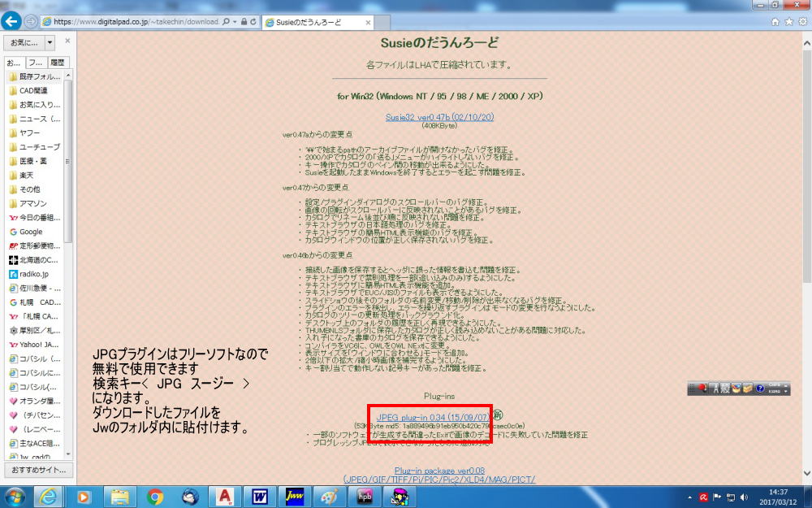
Task: Launch Windows Media Player from taskbar
Action: pos(83,497)
